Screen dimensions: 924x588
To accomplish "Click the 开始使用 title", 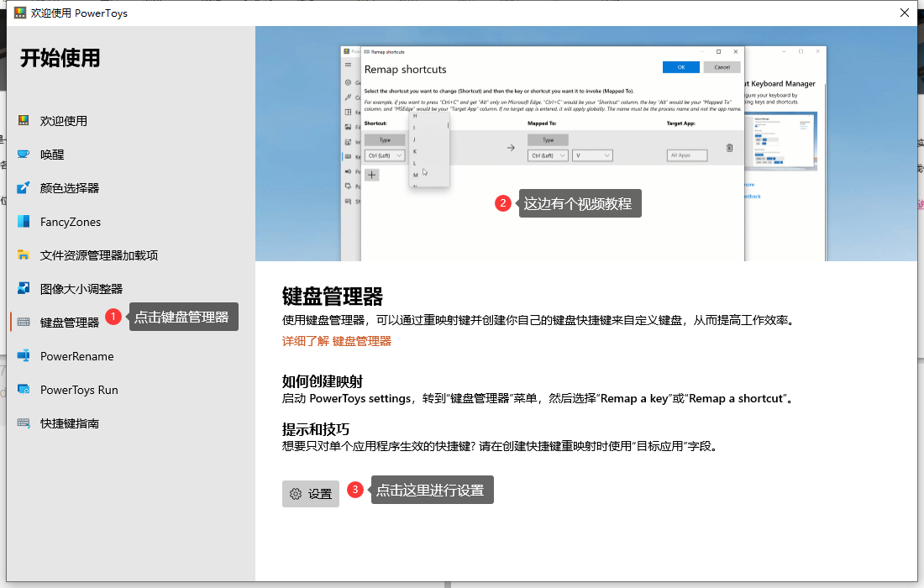I will pyautogui.click(x=60, y=58).
